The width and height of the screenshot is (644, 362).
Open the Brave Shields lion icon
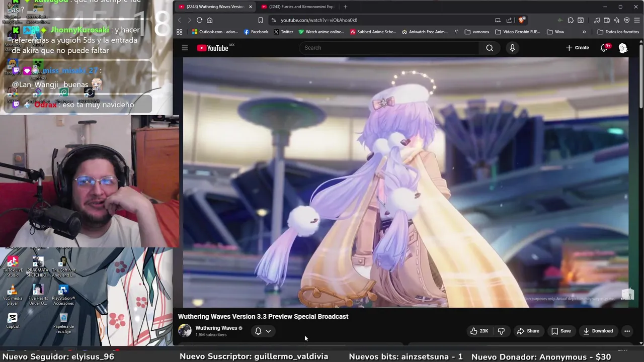[522, 20]
